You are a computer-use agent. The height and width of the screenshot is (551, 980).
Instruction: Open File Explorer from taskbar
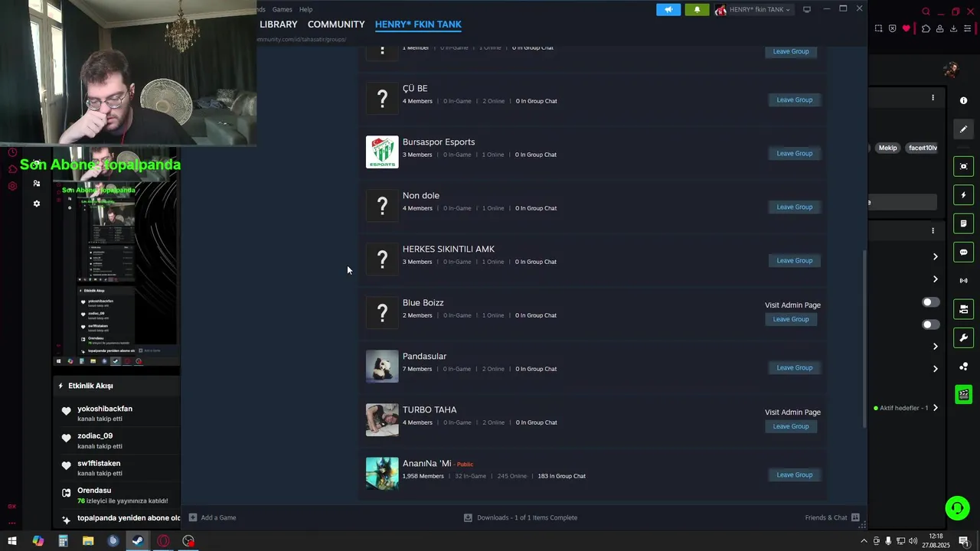coord(88,541)
